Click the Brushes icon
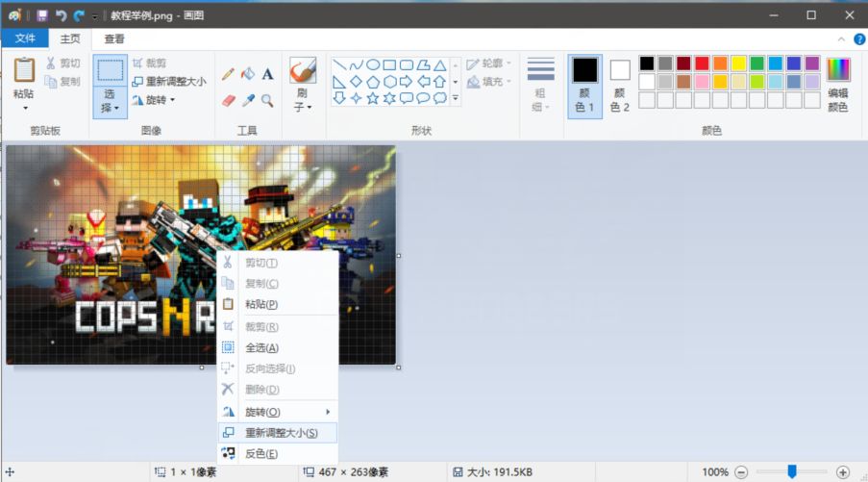This screenshot has width=868, height=482. (303, 70)
